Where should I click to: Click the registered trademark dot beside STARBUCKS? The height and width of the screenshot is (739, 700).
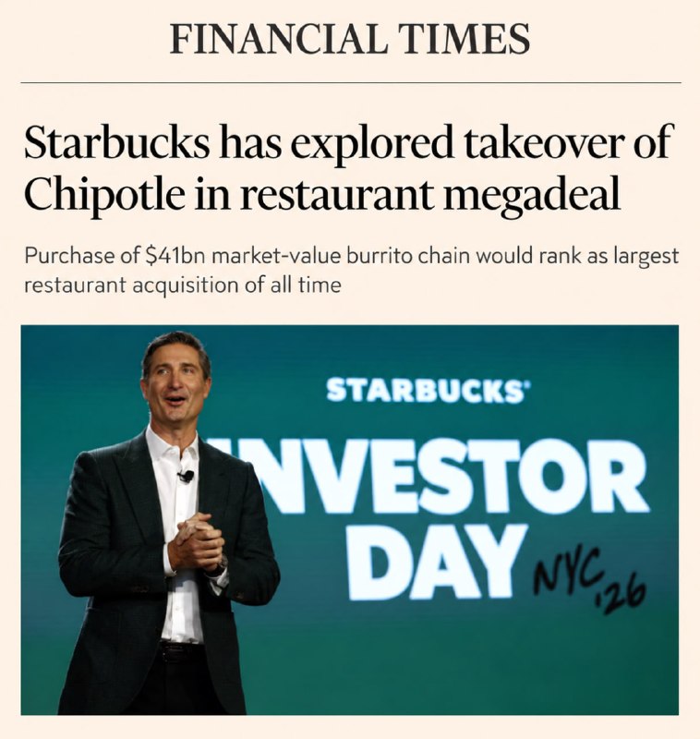pyautogui.click(x=528, y=383)
